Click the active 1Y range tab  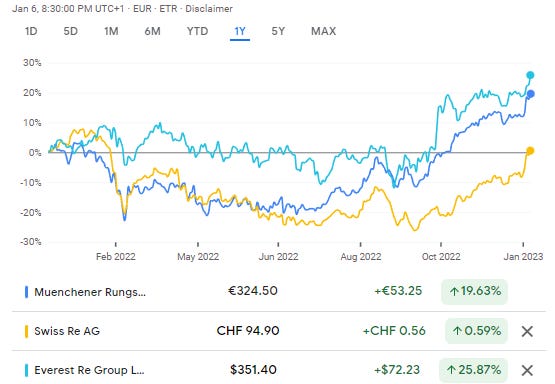(x=240, y=31)
